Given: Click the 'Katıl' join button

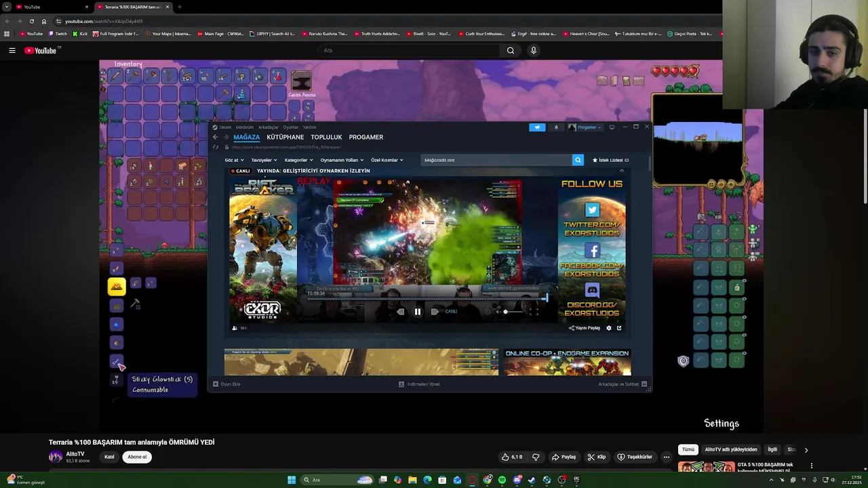Looking at the screenshot, I should [x=109, y=457].
